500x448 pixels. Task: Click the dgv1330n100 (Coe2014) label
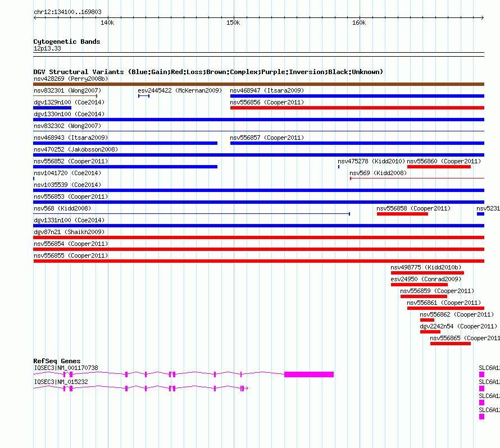(x=69, y=114)
